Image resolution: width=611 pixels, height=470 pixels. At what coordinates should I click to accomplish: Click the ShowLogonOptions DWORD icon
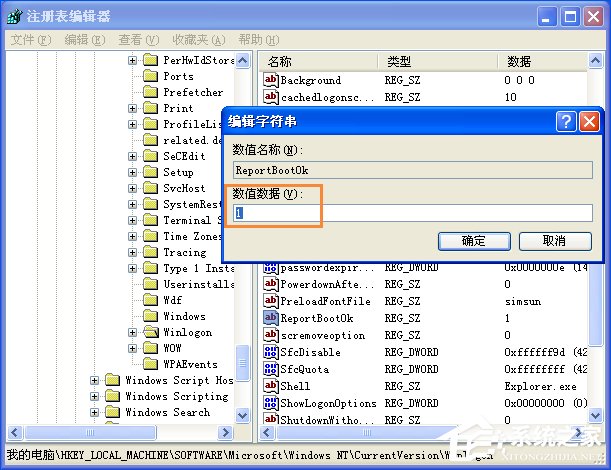(270, 403)
